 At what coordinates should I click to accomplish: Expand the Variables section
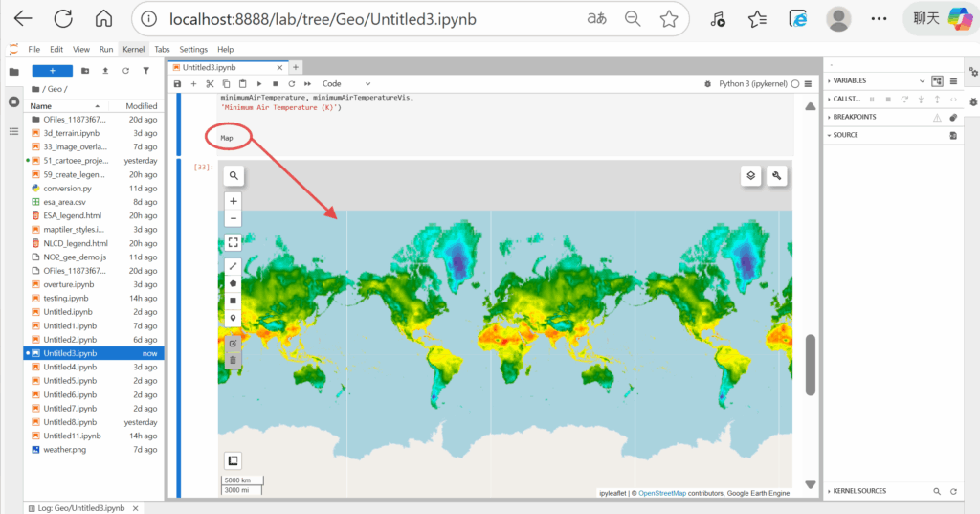click(829, 81)
